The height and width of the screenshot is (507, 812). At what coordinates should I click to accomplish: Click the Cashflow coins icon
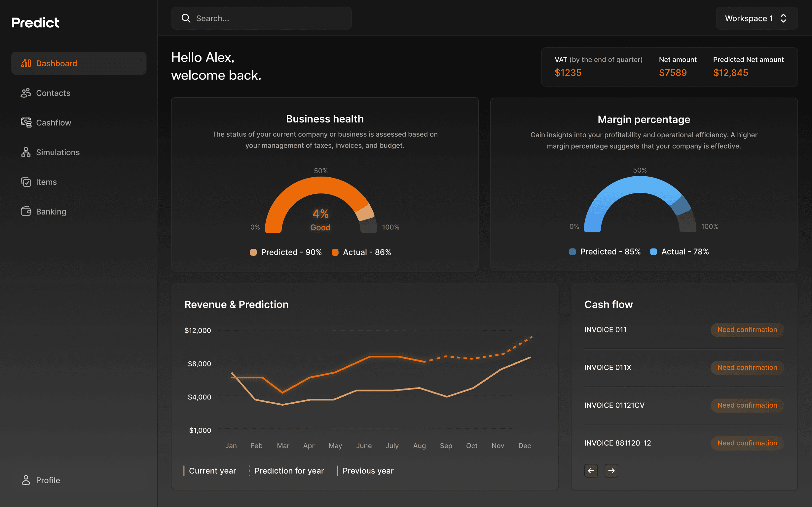click(26, 122)
